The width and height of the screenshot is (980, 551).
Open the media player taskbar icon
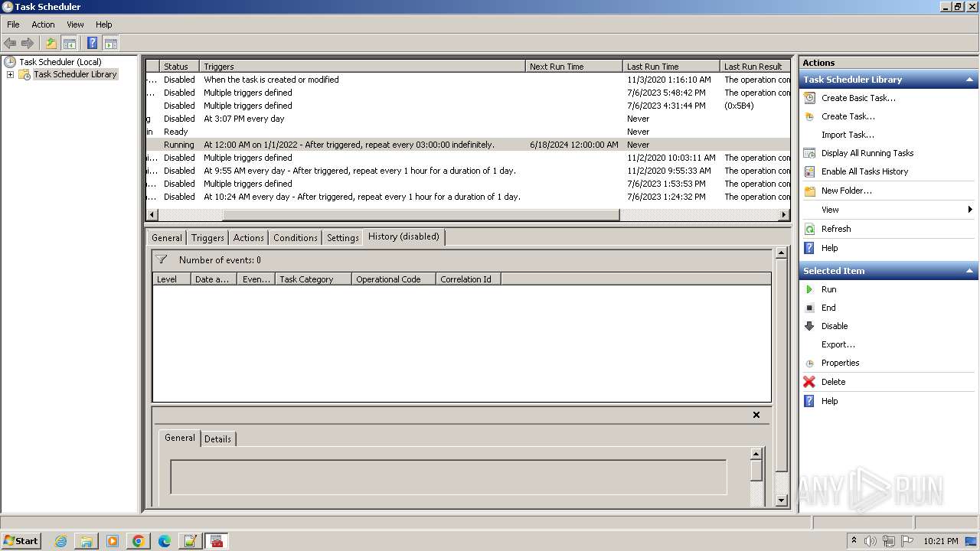tap(113, 541)
